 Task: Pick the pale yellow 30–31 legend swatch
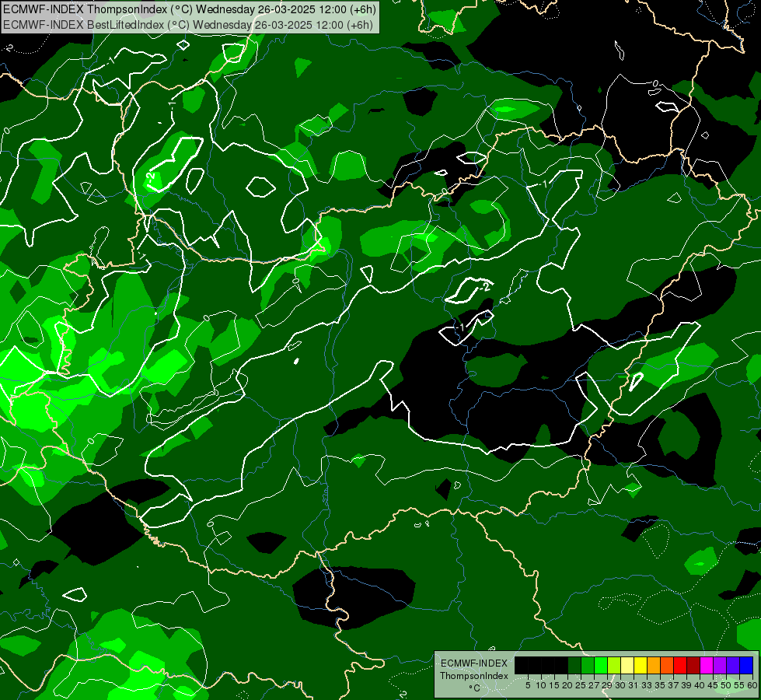[627, 665]
